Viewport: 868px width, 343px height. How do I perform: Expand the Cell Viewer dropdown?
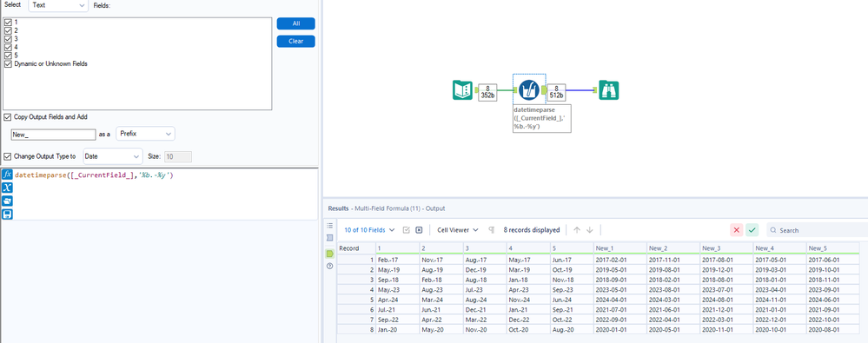coord(458,229)
